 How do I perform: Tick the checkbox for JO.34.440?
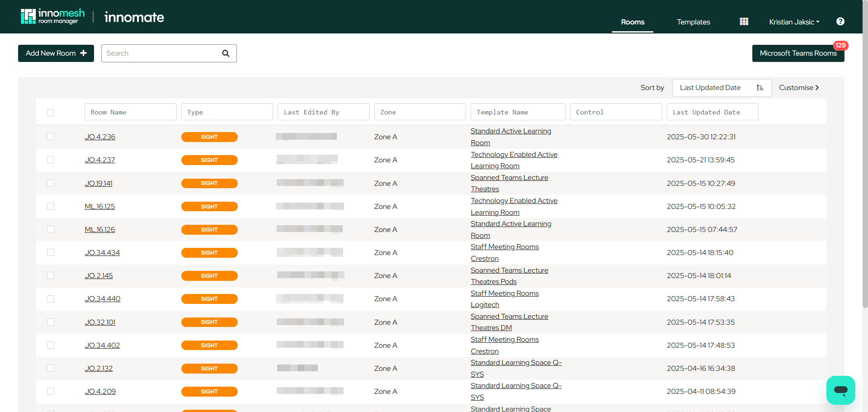pos(51,299)
